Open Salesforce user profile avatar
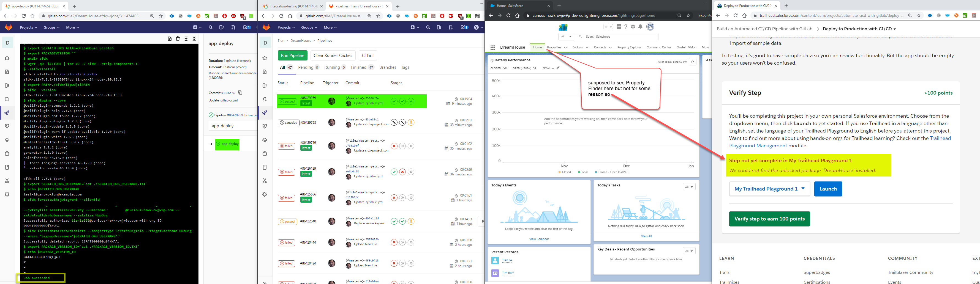This screenshot has height=284, width=980. 650,27
